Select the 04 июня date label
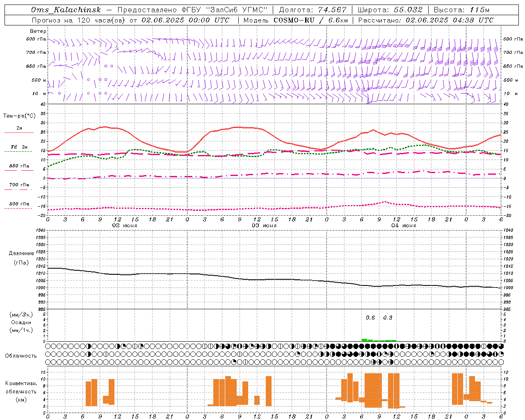525x420 pixels. click(x=404, y=226)
